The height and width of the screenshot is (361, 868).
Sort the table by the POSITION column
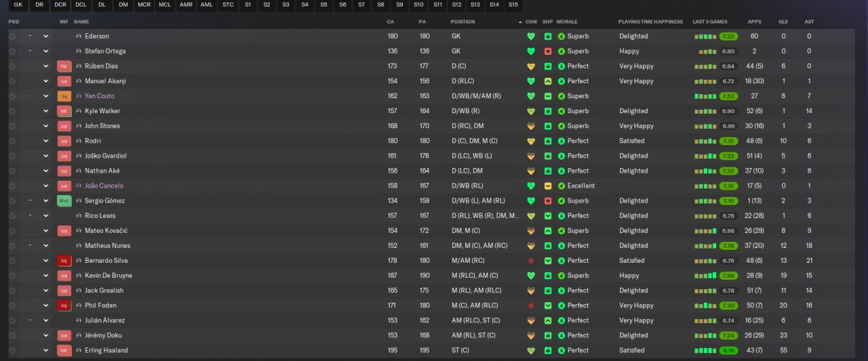click(x=463, y=22)
